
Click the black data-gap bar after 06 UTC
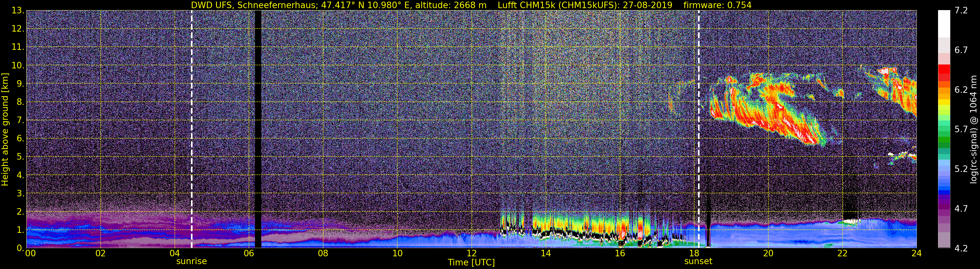258,129
